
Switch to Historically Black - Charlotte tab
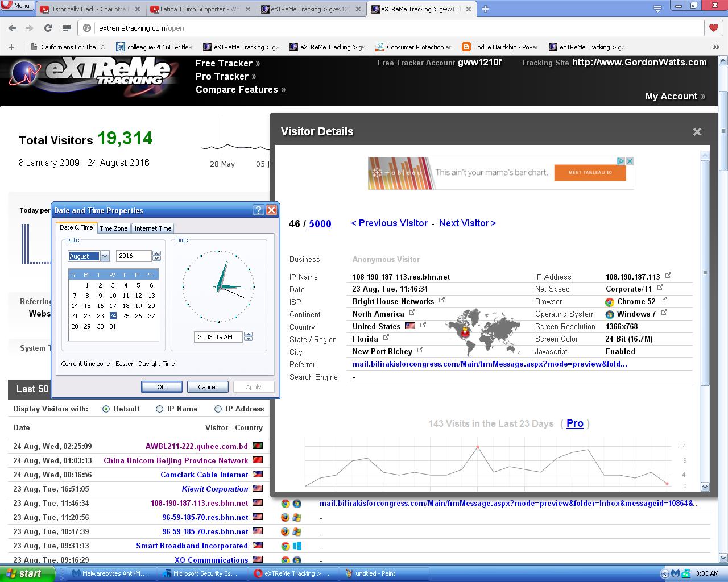(90, 9)
